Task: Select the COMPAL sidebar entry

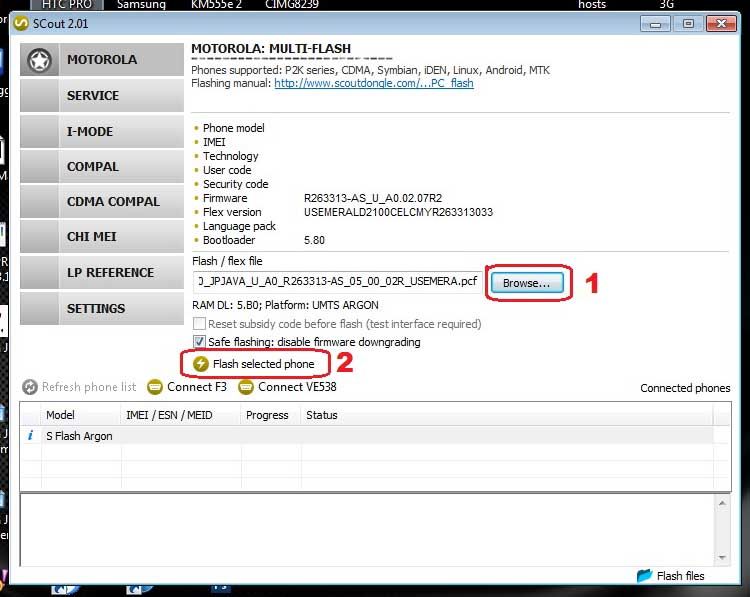Action: [x=102, y=166]
